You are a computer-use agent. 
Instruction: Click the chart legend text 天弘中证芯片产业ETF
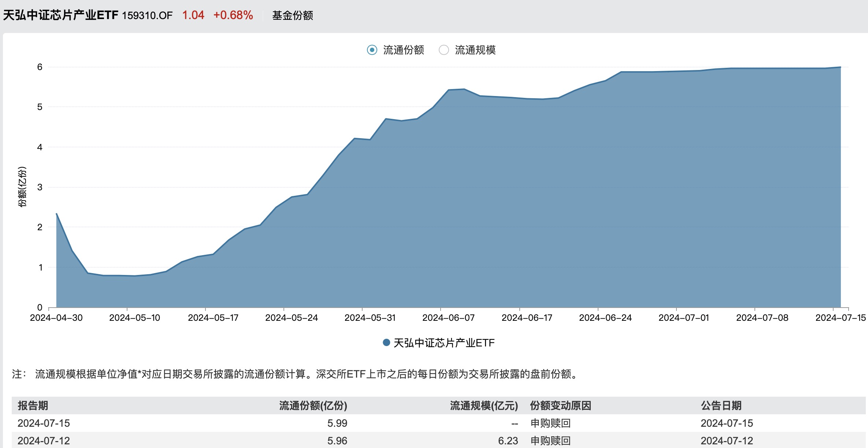pyautogui.click(x=444, y=343)
